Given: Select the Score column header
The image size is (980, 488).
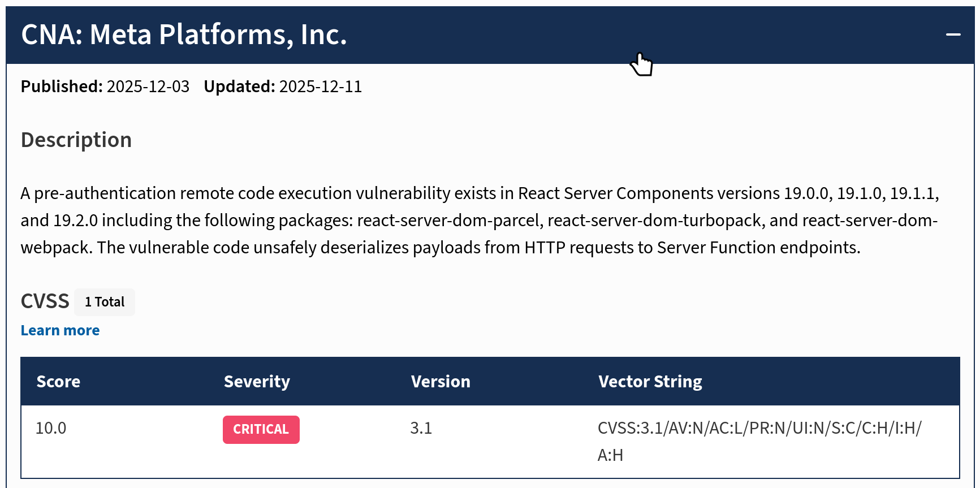Looking at the screenshot, I should [x=58, y=382].
